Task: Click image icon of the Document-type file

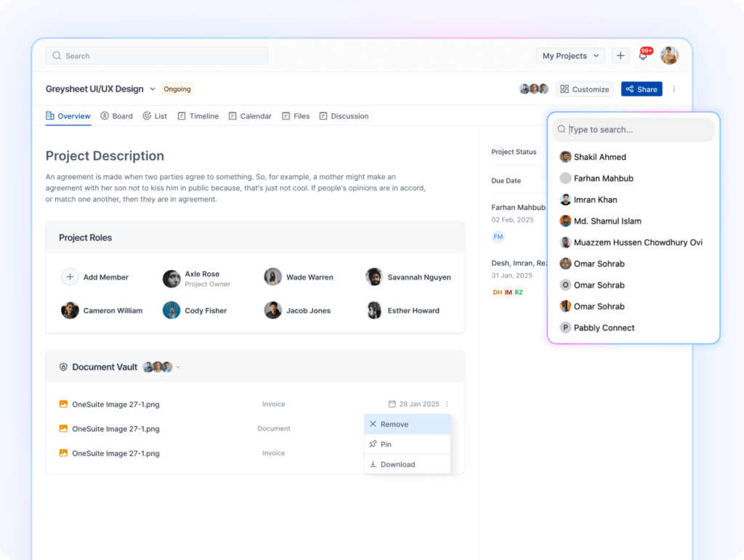Action: 63,429
